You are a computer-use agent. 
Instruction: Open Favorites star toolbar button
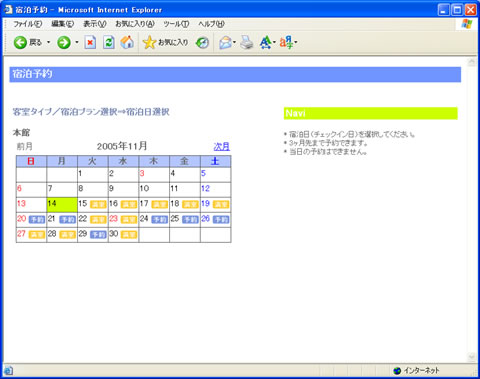pos(149,42)
